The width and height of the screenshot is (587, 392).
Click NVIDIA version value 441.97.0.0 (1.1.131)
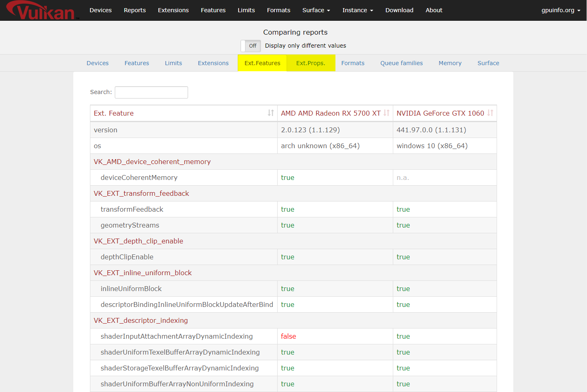click(x=431, y=130)
